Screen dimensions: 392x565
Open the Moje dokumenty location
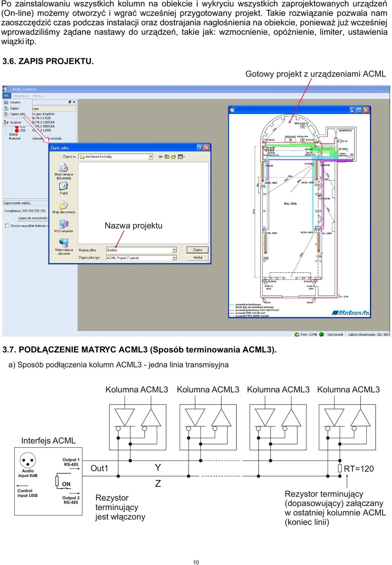click(64, 208)
